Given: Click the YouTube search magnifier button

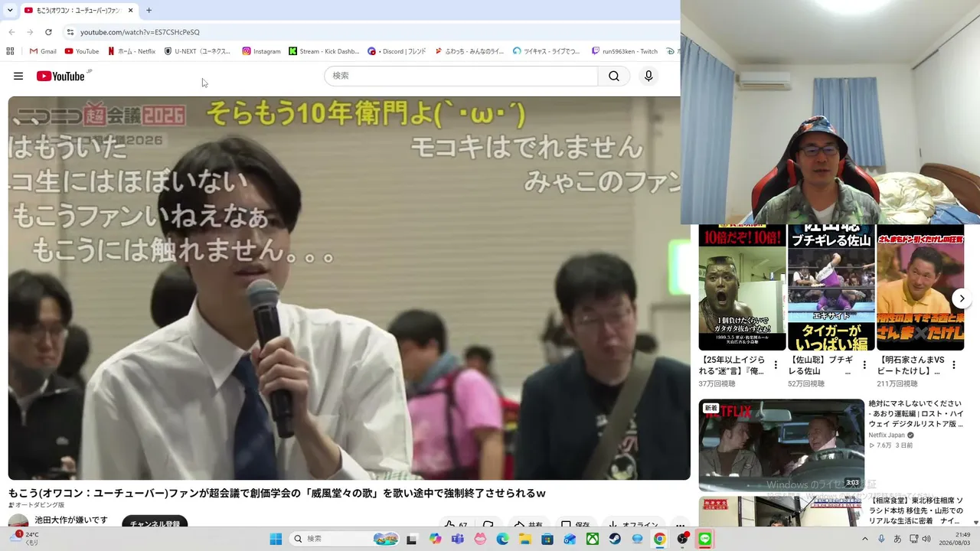Looking at the screenshot, I should tap(614, 76).
